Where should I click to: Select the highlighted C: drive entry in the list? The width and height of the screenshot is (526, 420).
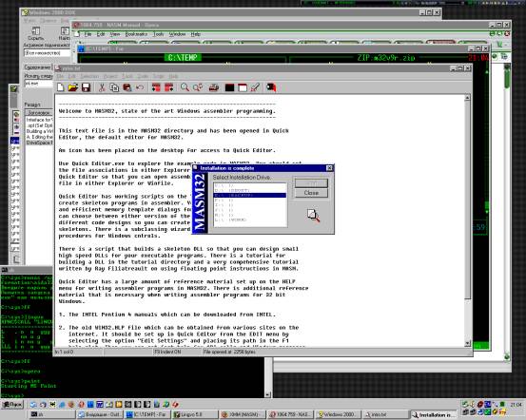coord(250,195)
